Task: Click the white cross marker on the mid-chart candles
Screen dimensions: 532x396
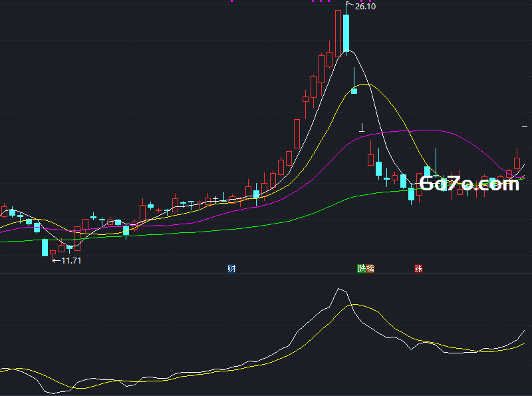Action: 215,200
